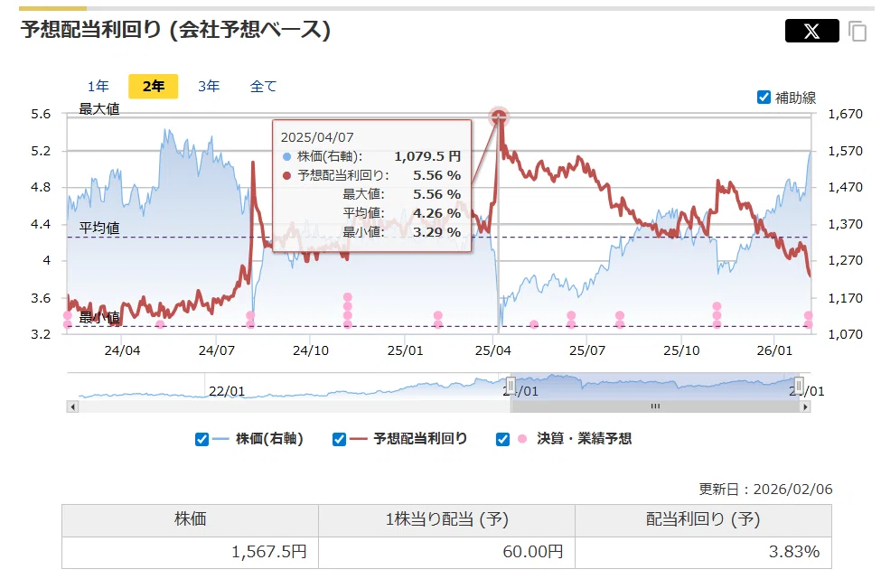This screenshot has width=881, height=588.
Task: Click the 60.00円 dividend cell
Action: 446,552
